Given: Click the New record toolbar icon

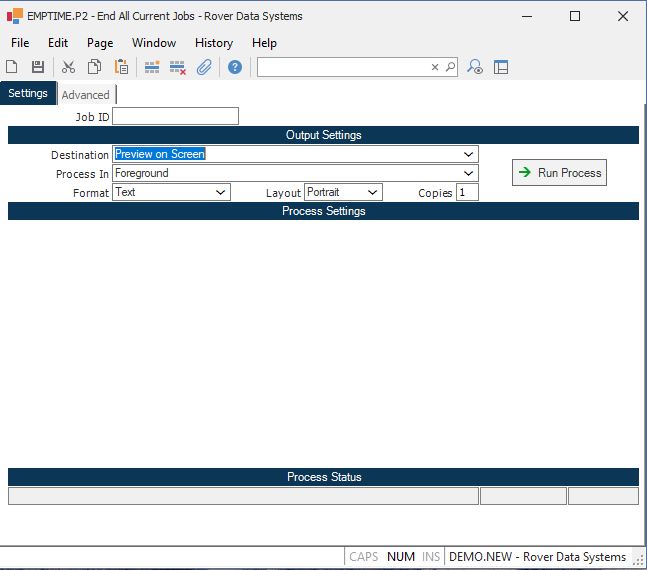Looking at the screenshot, I should 12,67.
